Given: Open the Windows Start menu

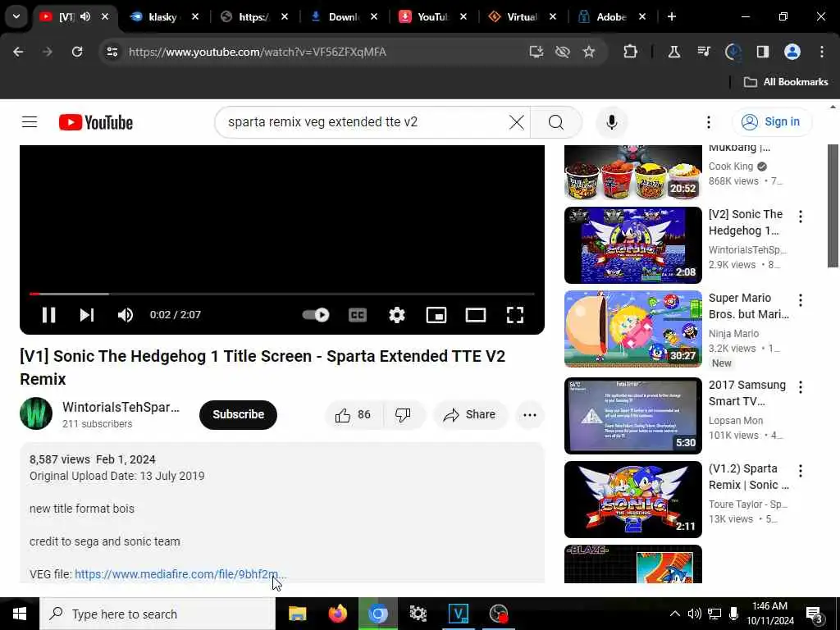Looking at the screenshot, I should 20,614.
